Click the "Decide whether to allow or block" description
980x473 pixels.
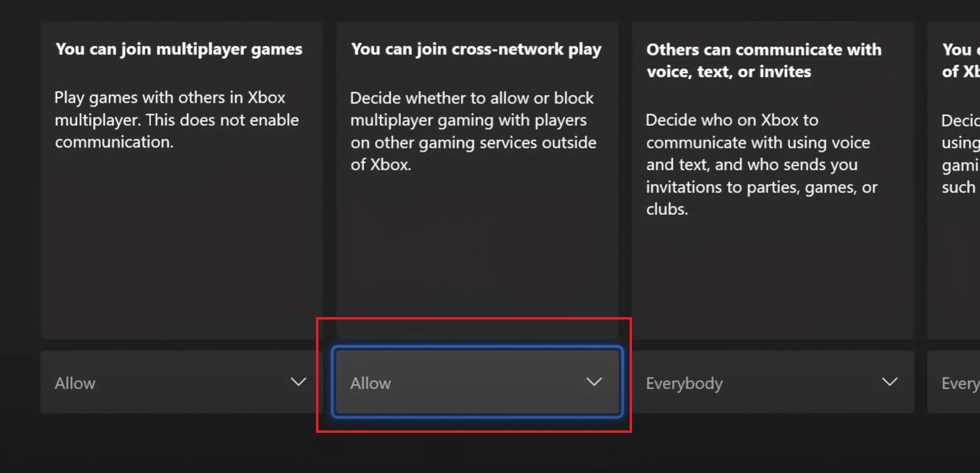coord(473,131)
